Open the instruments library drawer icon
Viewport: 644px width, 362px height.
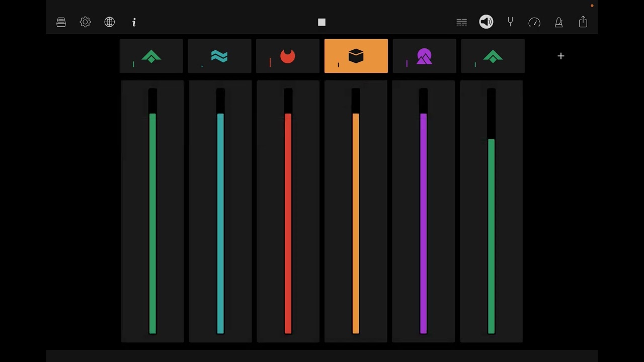[x=61, y=22]
